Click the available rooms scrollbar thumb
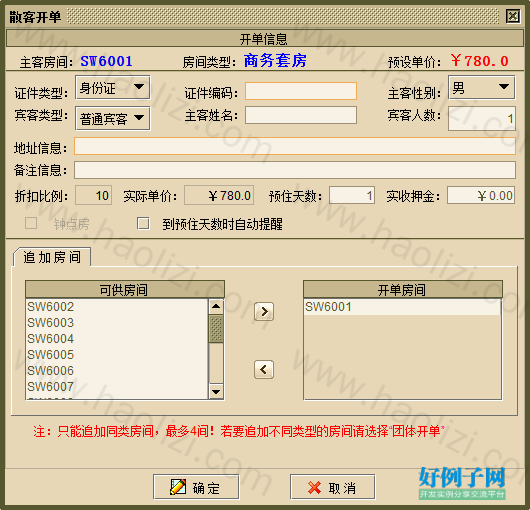 (x=216, y=329)
